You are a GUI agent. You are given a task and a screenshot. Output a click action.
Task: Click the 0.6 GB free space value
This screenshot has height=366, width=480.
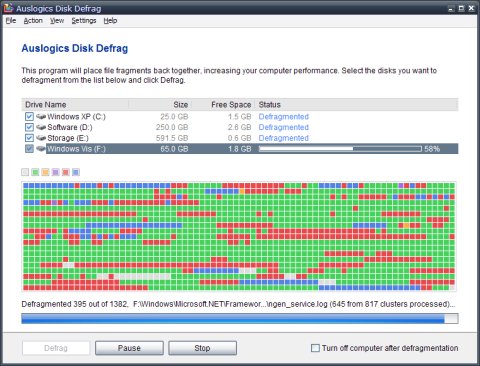pos(240,138)
